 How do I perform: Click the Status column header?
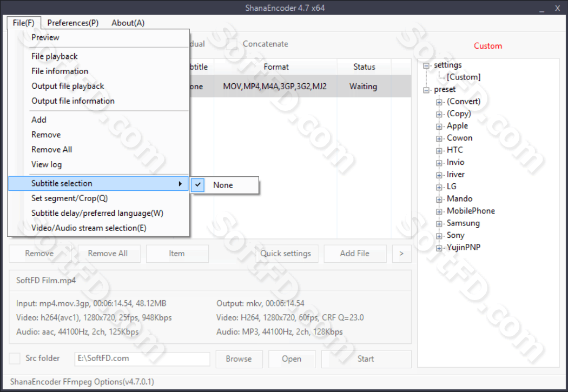364,67
